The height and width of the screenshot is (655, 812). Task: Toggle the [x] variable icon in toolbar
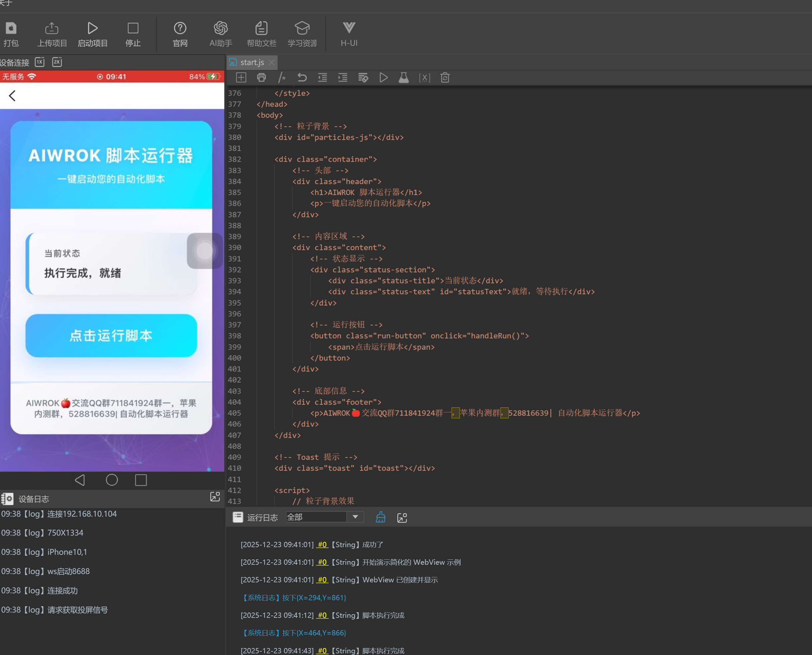(424, 78)
